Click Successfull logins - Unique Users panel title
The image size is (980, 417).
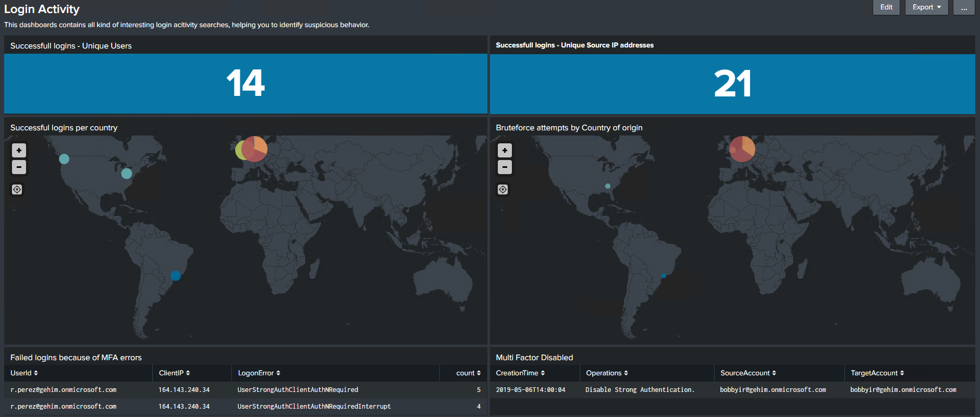coord(71,46)
